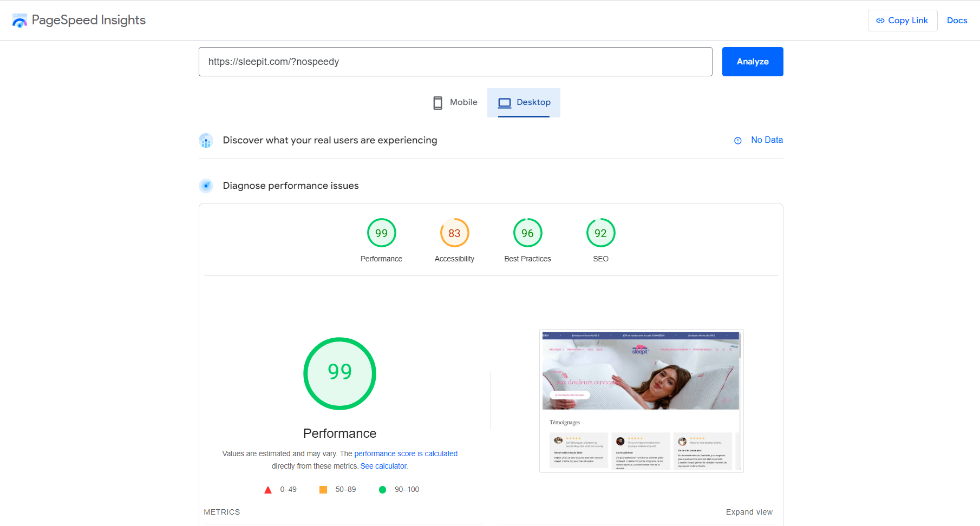Click the Copy Link button
Viewport: 980px width, 526px height.
(x=903, y=21)
